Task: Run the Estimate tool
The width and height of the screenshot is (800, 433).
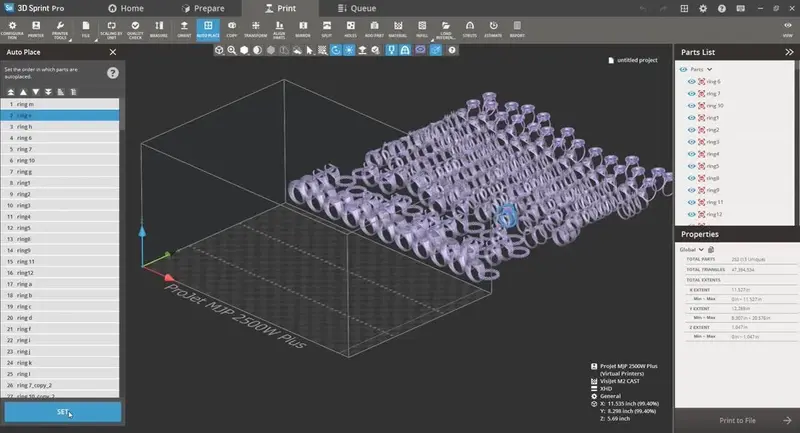Action: point(493,30)
